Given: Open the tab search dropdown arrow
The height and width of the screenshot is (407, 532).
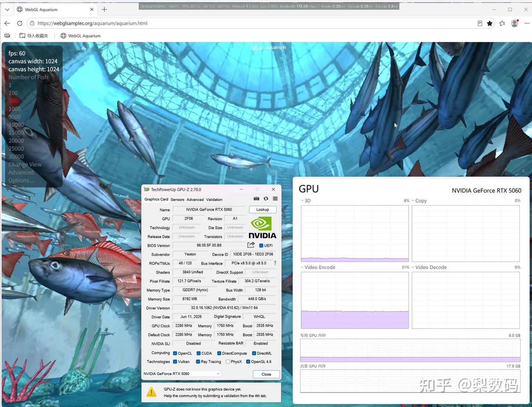Looking at the screenshot, I should [x=7, y=10].
